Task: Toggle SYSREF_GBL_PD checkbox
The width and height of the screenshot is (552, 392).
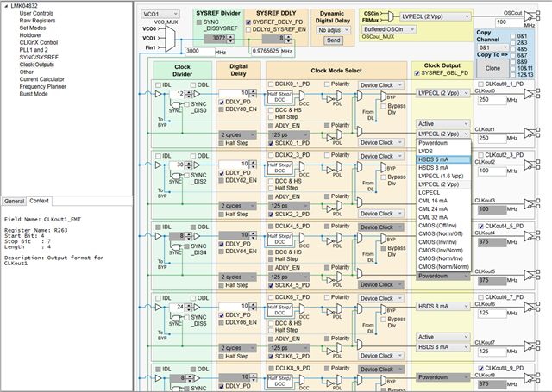Action: (417, 73)
